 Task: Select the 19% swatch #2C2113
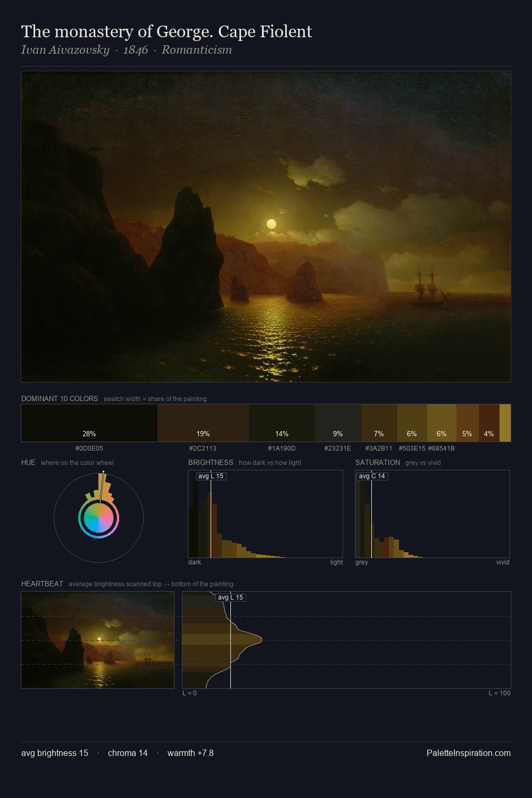tap(203, 423)
